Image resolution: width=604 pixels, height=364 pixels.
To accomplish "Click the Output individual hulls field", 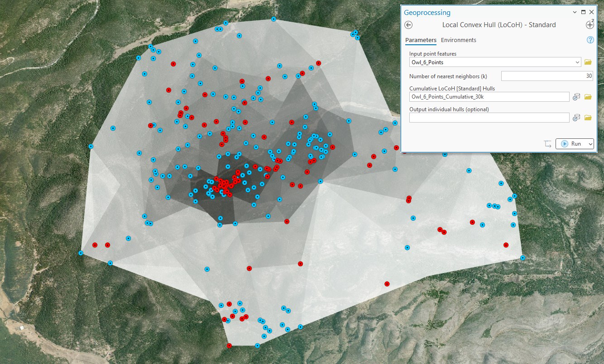I will click(x=489, y=118).
